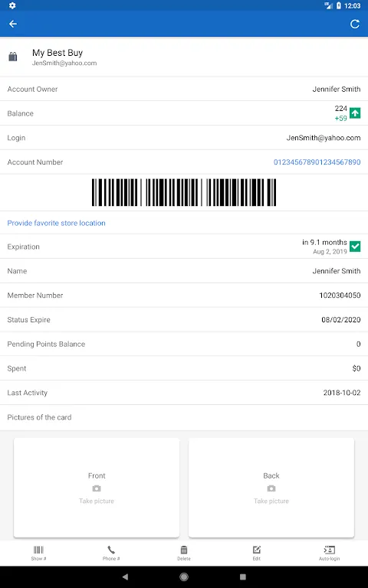Tap the Phone # icon
Image resolution: width=368 pixels, height=588 pixels.
pos(111,553)
